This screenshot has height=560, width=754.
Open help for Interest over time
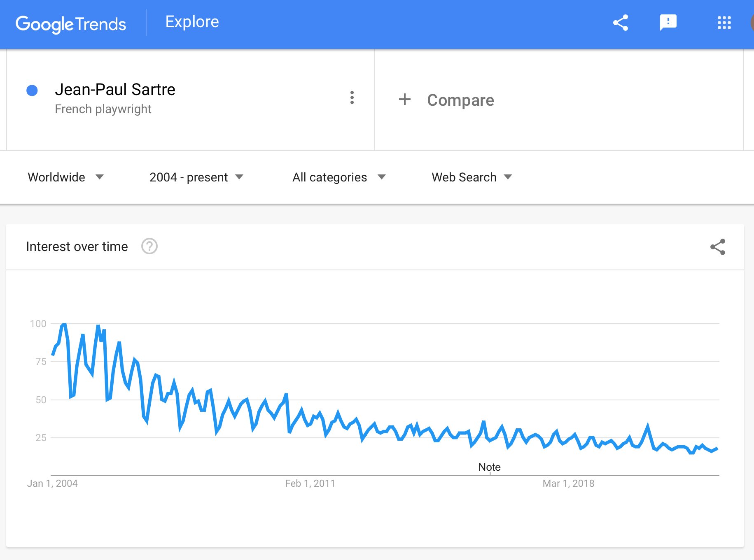pos(149,246)
